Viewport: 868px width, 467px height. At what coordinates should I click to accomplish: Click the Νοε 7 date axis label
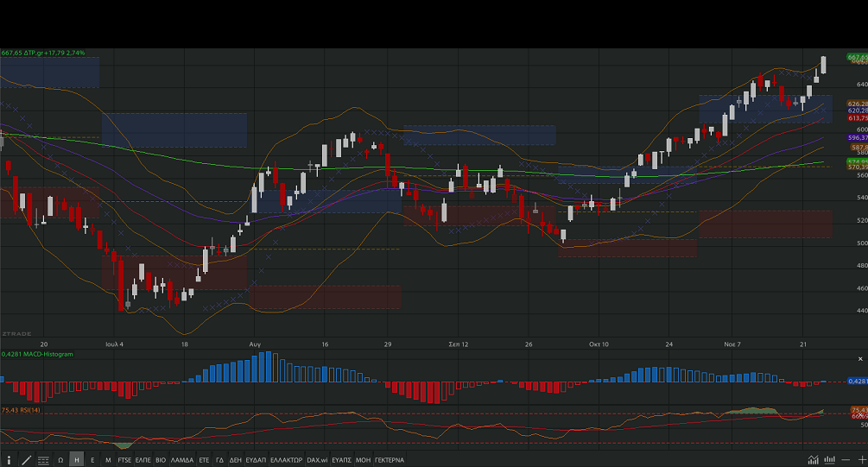pos(732,344)
